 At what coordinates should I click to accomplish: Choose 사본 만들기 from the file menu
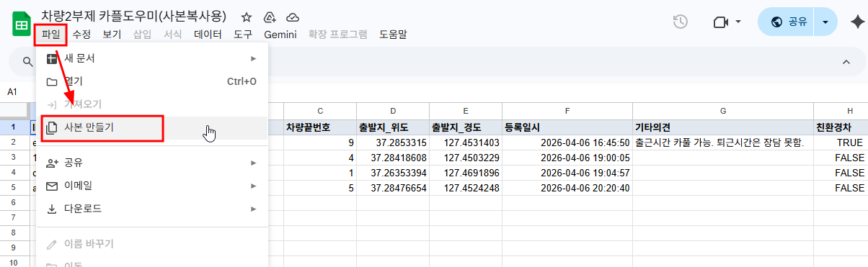152,128
